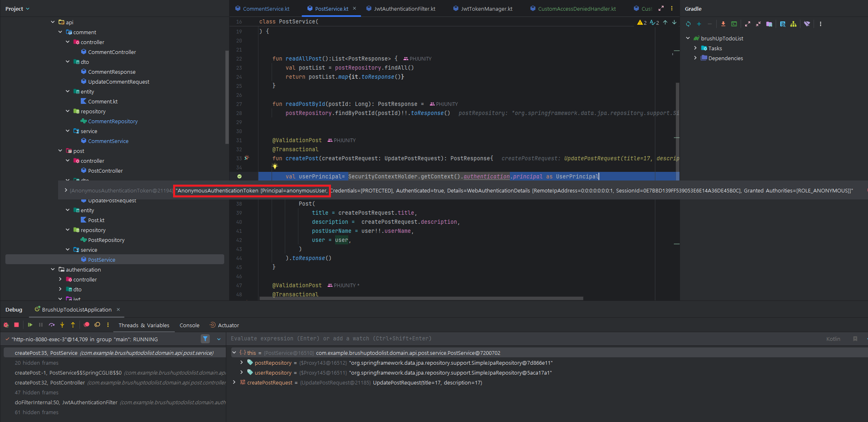Toggle the breakpoint on line 35
This screenshot has width=868, height=422.
pyautogui.click(x=239, y=176)
